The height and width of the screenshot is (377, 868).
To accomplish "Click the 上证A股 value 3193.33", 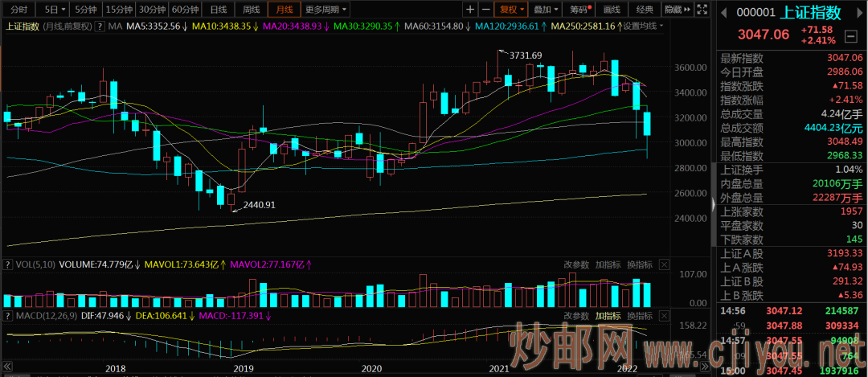I will point(844,253).
